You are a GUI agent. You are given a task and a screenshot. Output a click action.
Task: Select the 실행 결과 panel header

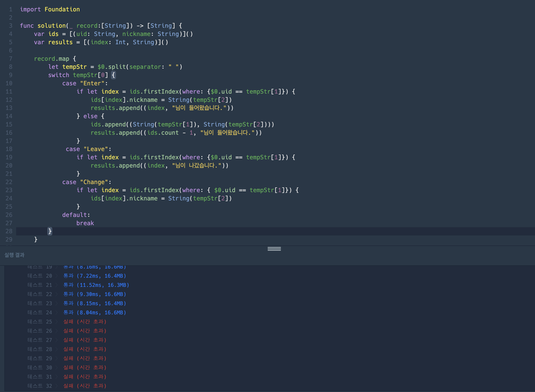(x=14, y=255)
